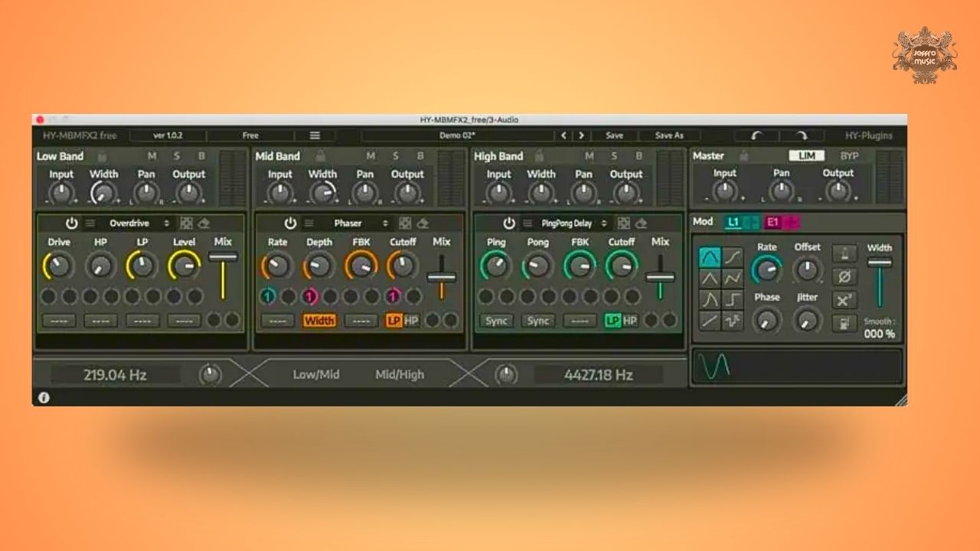Toggle the Low Band Overdrive power icon
This screenshot has height=551, width=980.
pyautogui.click(x=72, y=223)
